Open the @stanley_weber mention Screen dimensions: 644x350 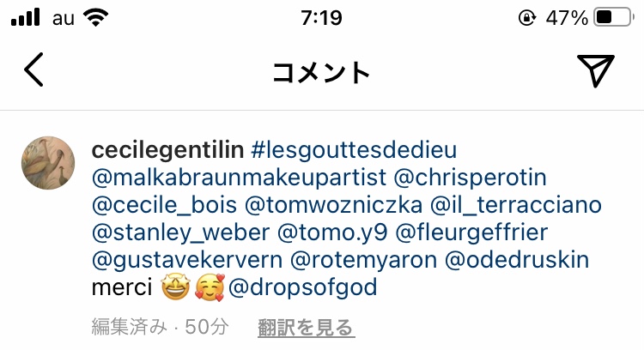pos(180,232)
